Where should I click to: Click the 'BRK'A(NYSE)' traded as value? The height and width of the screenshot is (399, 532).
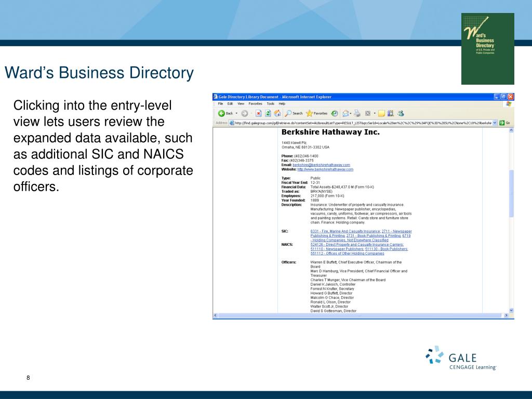321,191
